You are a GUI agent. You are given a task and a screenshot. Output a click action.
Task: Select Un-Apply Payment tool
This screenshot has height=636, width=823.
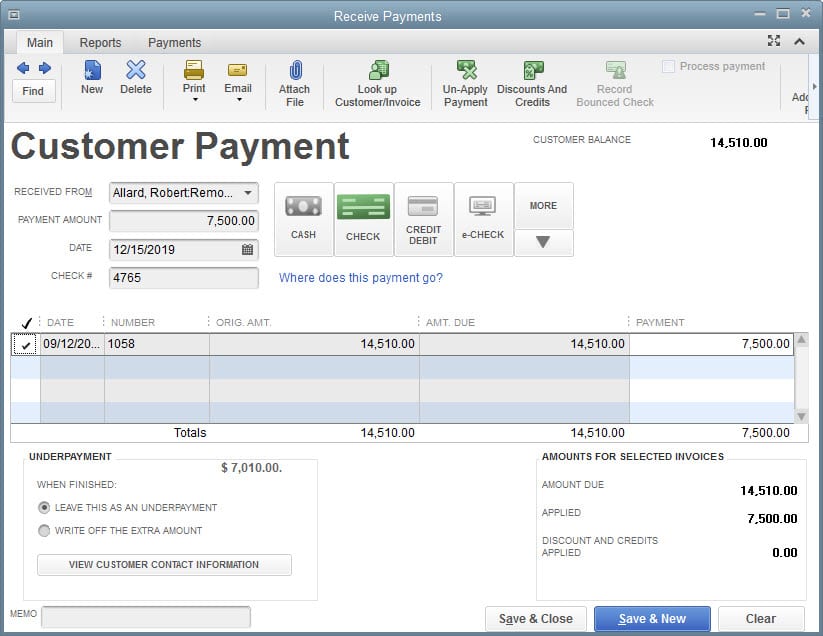click(466, 72)
